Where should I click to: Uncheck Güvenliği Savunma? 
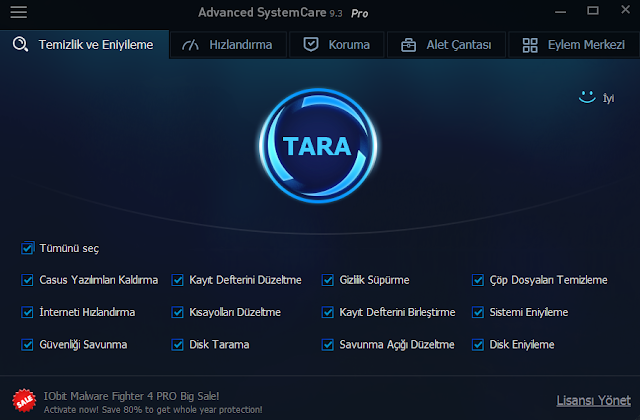click(27, 344)
